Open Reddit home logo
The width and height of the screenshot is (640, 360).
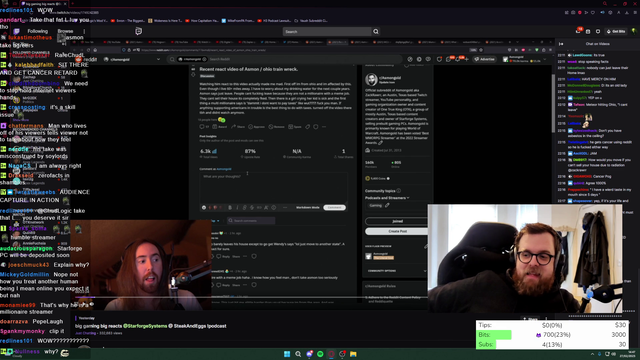87,59
